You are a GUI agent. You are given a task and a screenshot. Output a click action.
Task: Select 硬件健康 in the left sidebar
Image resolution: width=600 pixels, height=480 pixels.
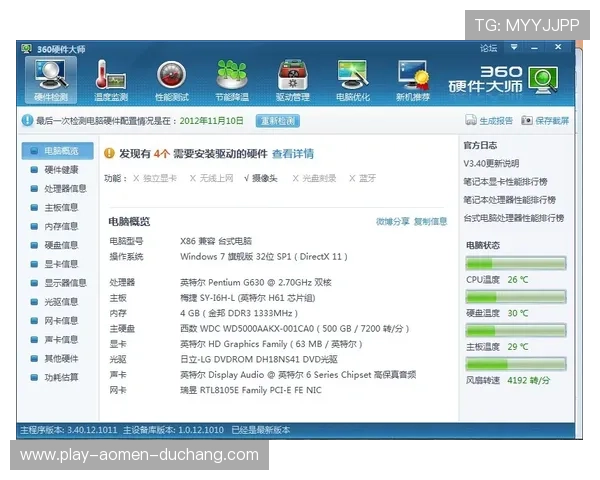point(60,170)
